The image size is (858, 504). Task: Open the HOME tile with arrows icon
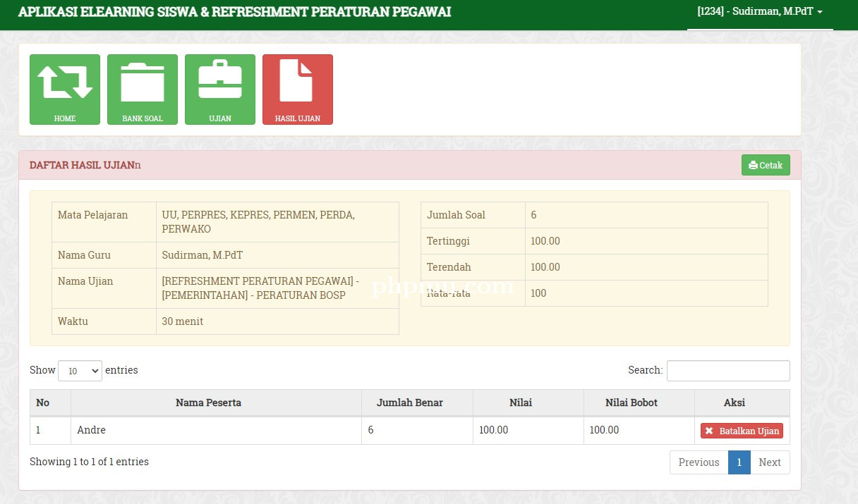65,90
